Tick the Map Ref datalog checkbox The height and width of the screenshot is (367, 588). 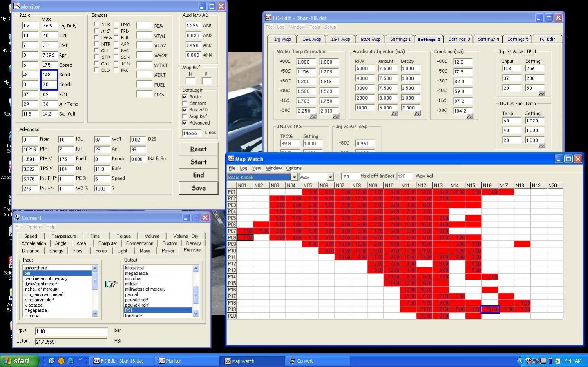coord(185,116)
